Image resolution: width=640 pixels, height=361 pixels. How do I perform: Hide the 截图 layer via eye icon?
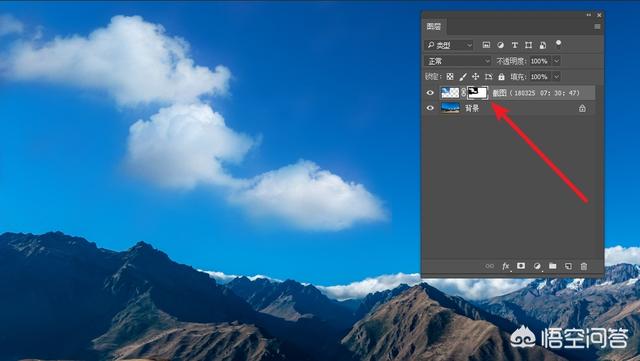430,93
